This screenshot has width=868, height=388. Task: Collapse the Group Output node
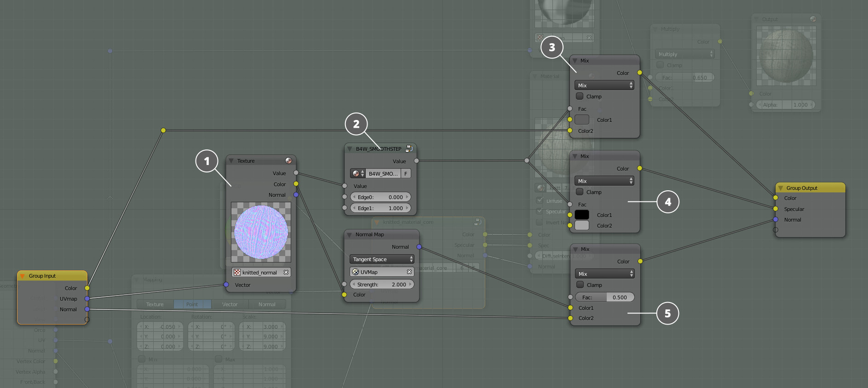[x=780, y=188]
